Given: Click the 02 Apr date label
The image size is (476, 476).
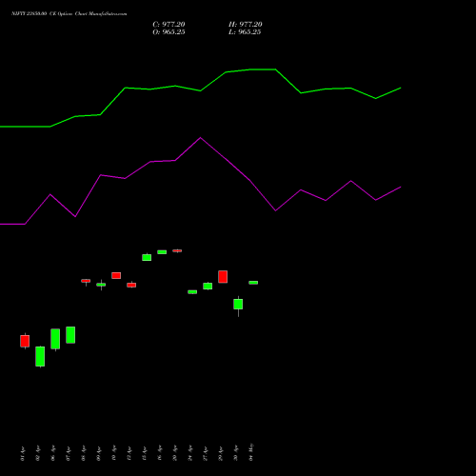Looking at the screenshot, I should tap(37, 453).
